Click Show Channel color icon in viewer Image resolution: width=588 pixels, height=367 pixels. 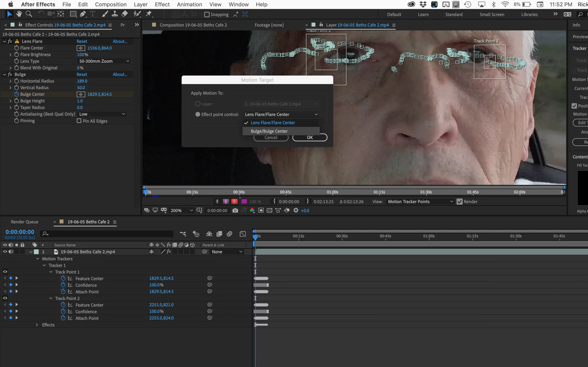[x=252, y=211]
